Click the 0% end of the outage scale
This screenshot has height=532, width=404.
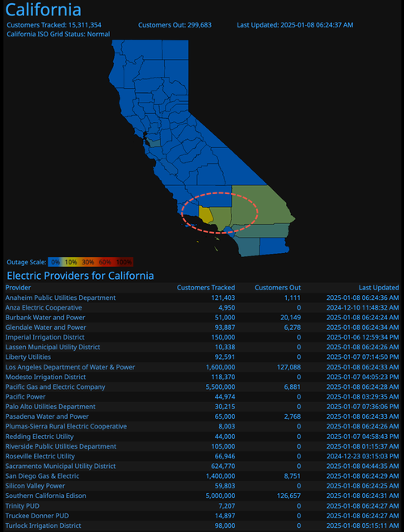(x=55, y=262)
